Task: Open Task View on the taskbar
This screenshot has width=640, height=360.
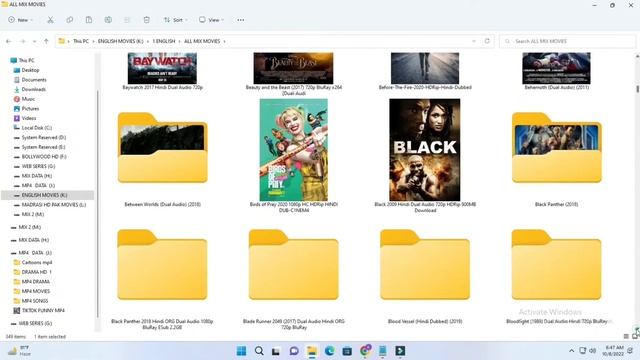Action: point(276,351)
